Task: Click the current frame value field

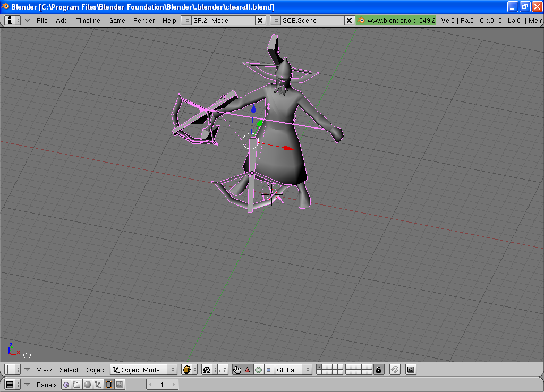Action: click(x=162, y=385)
